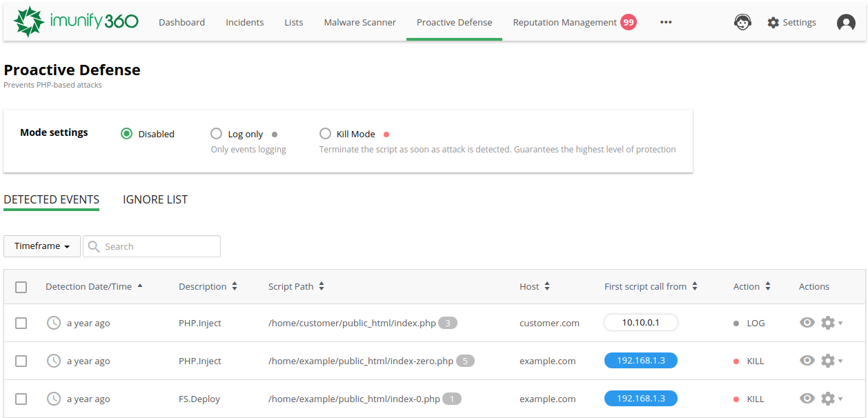The image size is (868, 418).
Task: Select the Disabled mode radio
Action: point(126,134)
